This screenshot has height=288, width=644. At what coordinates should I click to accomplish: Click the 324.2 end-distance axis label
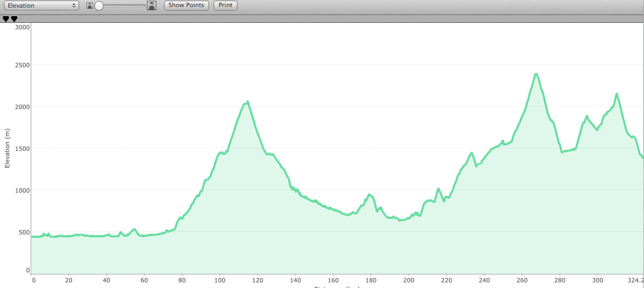(635, 281)
